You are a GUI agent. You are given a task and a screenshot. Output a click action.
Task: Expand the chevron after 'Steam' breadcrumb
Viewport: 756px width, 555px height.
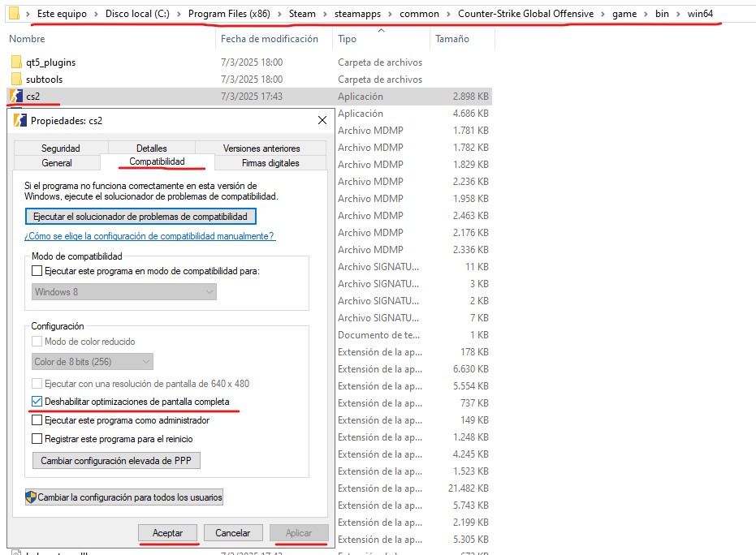coord(325,14)
